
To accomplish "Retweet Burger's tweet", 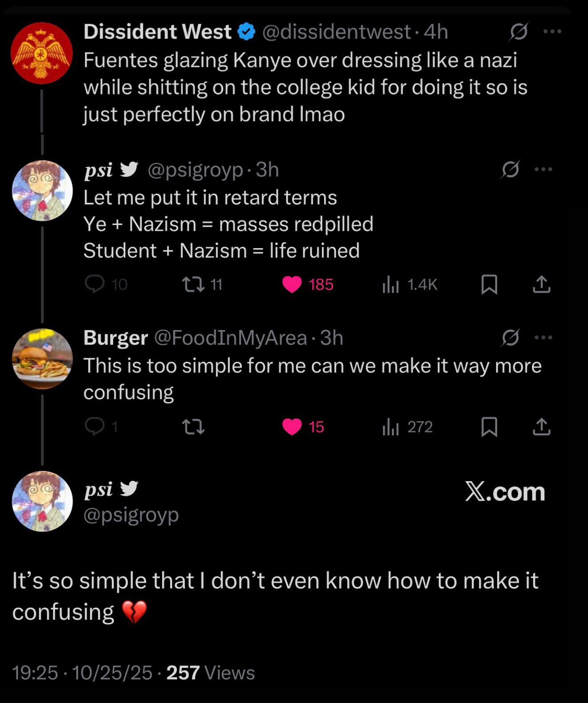I will (x=194, y=427).
